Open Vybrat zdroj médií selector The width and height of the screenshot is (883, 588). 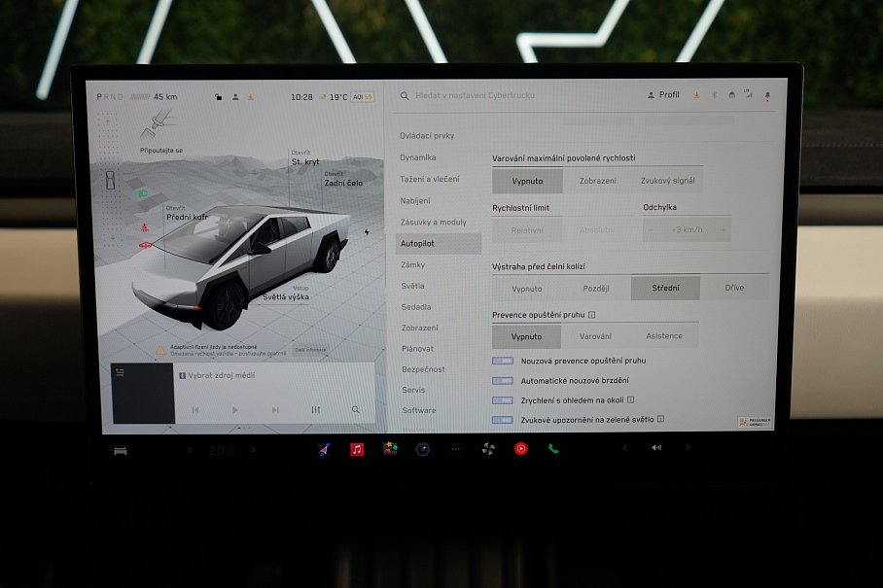click(221, 374)
